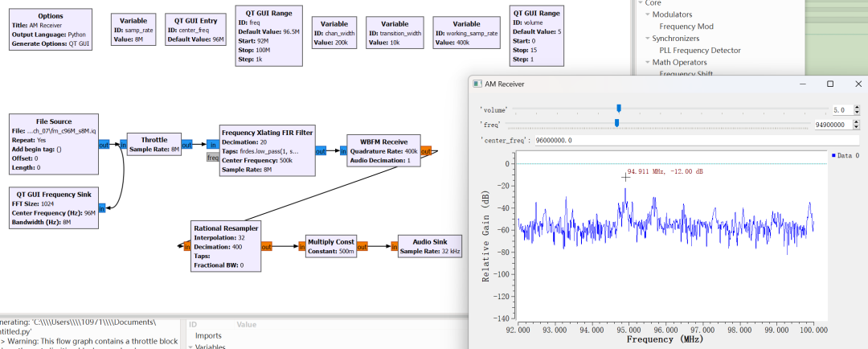
Task: Select the Frequency Xlating FIR Filter block
Action: click(268, 150)
